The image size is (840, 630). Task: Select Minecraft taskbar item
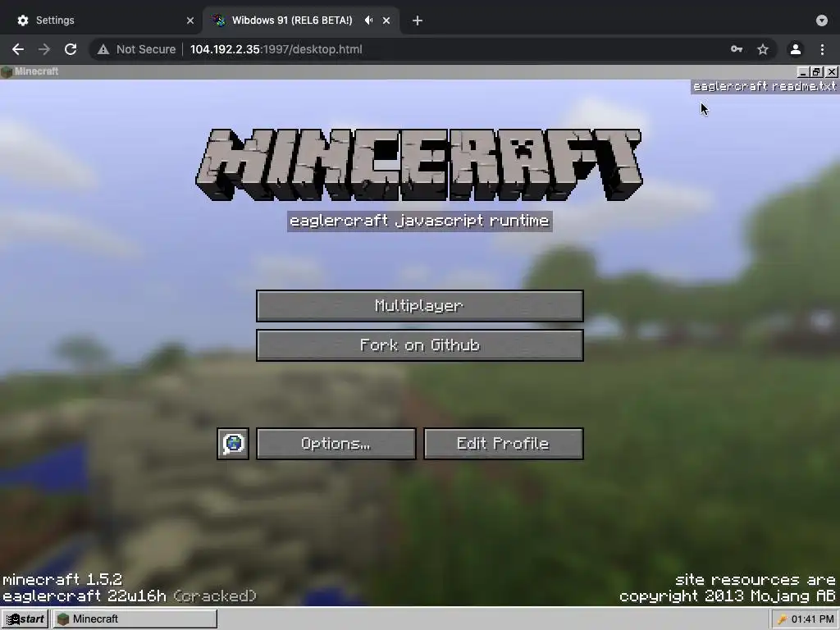point(135,619)
